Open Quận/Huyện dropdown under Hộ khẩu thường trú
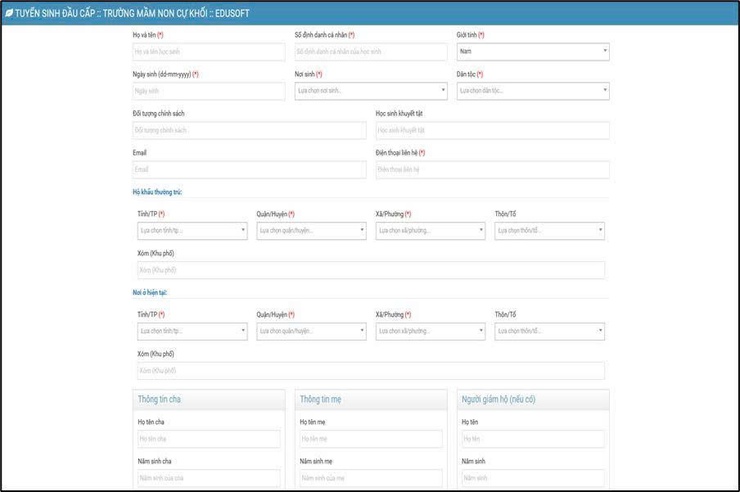740x492 pixels. tap(311, 231)
